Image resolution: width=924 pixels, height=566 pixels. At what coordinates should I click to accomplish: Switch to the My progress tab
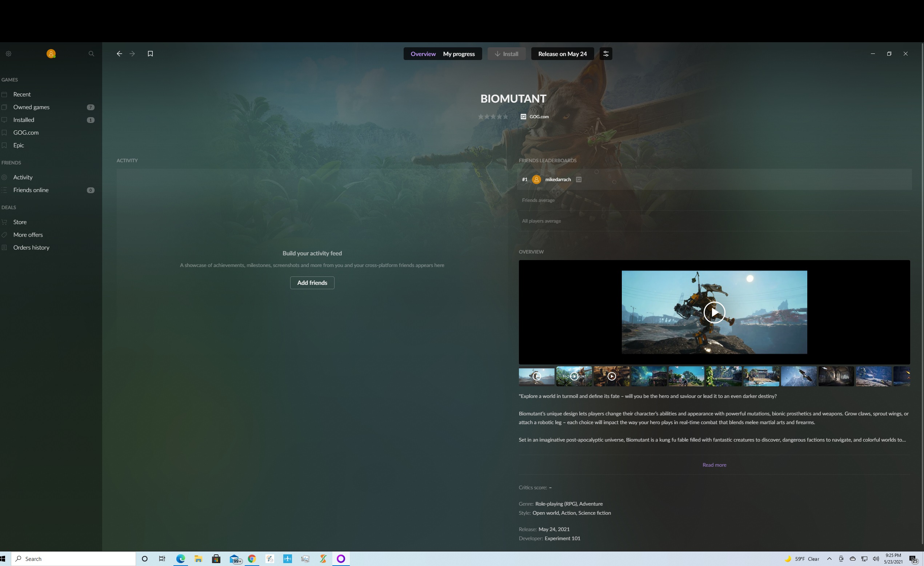pos(459,54)
